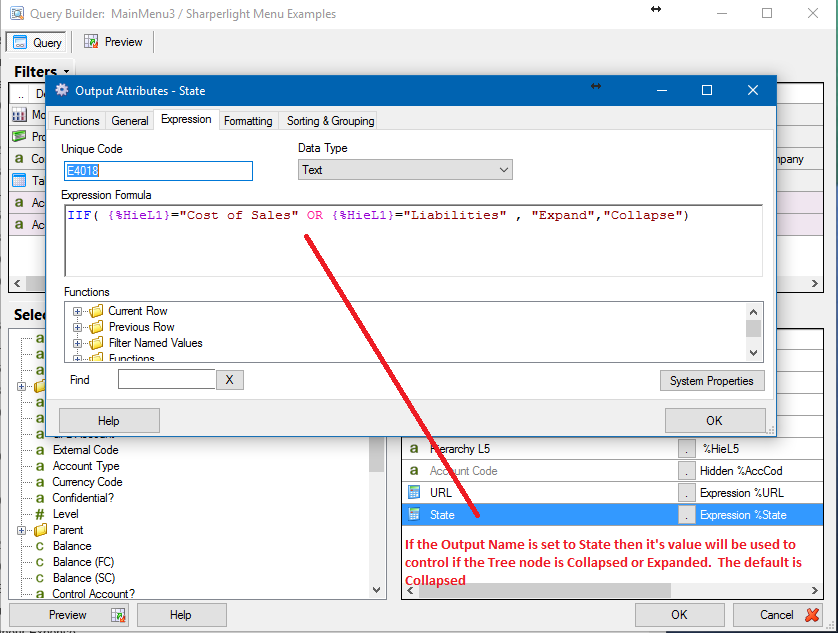Click the Unique Code input field

tap(158, 171)
